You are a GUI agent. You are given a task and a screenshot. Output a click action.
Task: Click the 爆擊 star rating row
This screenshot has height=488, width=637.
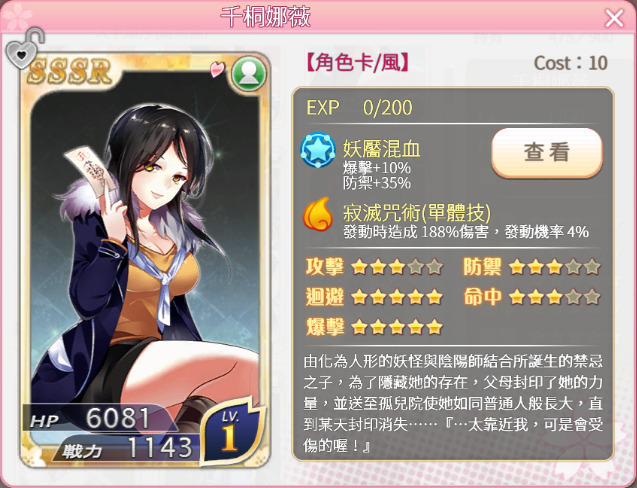point(374,327)
